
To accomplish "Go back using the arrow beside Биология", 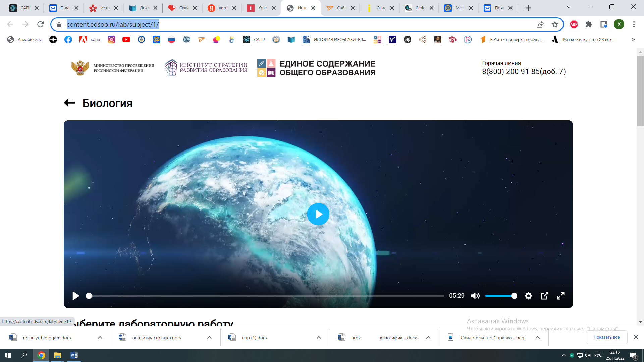I will point(69,103).
